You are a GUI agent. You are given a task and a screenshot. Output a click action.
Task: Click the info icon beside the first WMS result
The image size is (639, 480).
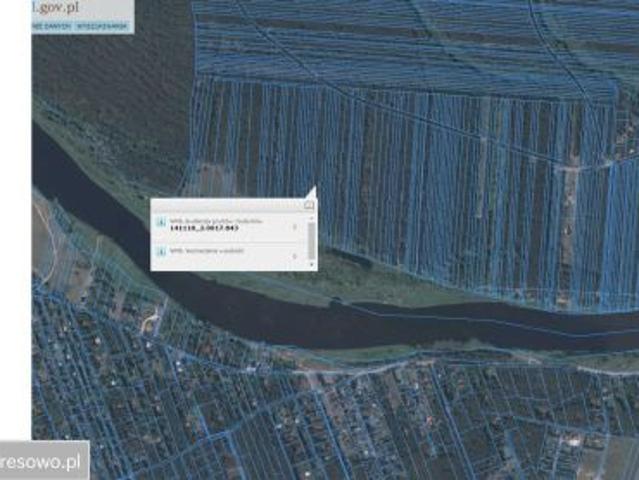click(x=163, y=224)
